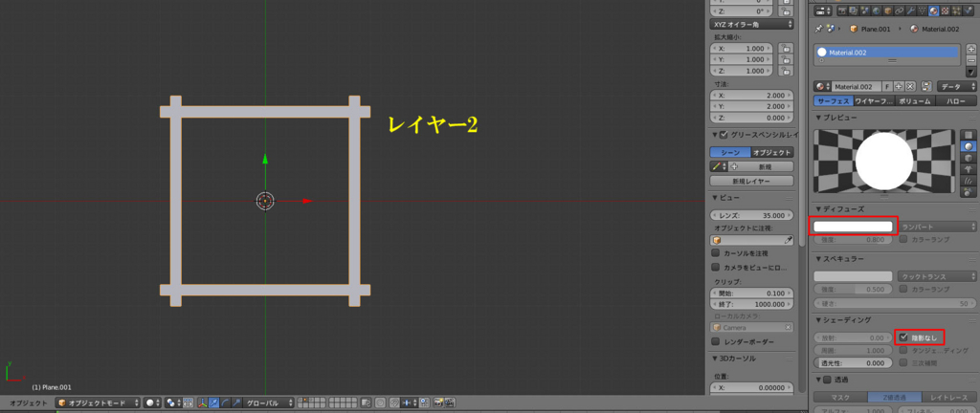Choose the flat plane preview shape icon
980x413 pixels.
pos(969,135)
